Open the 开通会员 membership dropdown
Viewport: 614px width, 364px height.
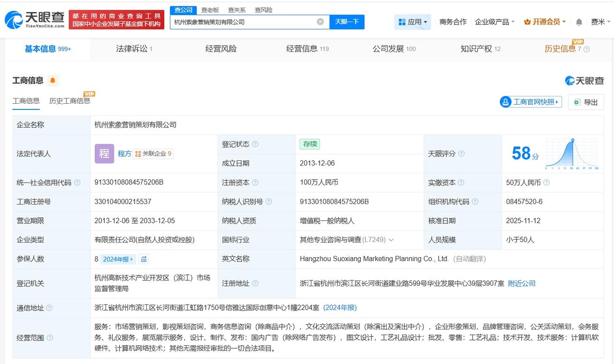point(545,22)
